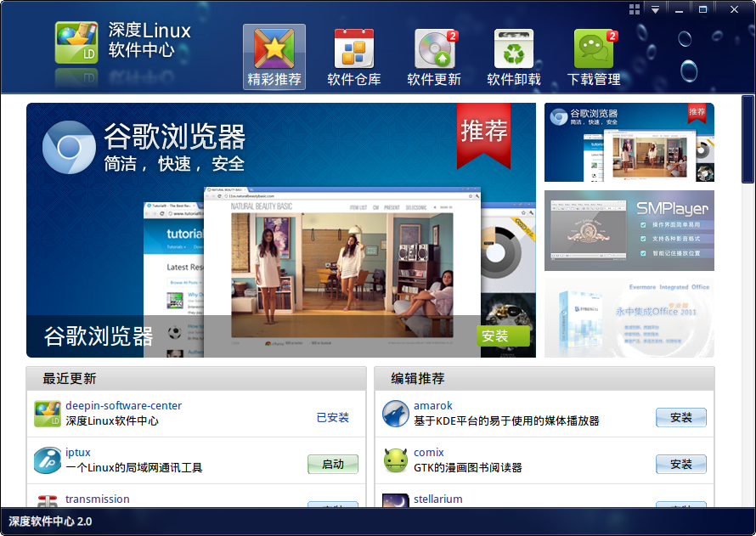The height and width of the screenshot is (536, 756).
Task: Open the 软件卸载 recycle bin icon
Action: [513, 48]
